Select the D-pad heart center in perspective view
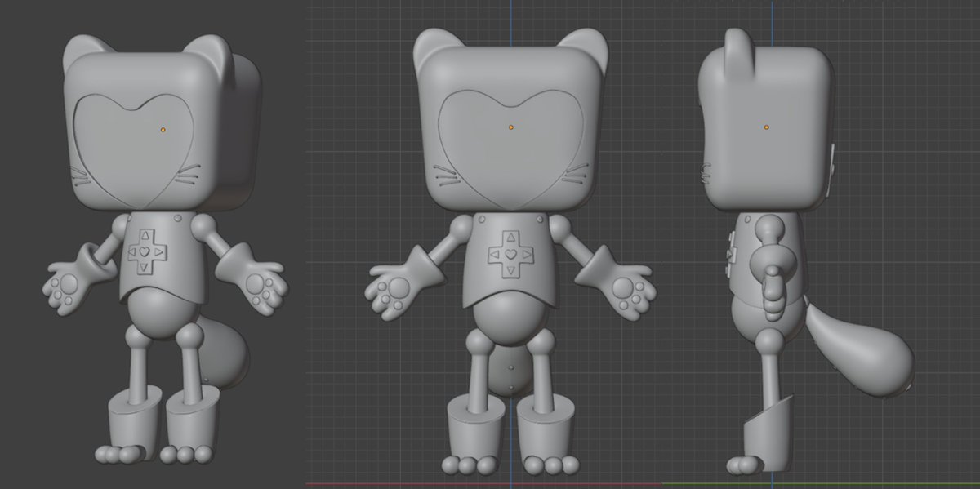 tap(145, 251)
